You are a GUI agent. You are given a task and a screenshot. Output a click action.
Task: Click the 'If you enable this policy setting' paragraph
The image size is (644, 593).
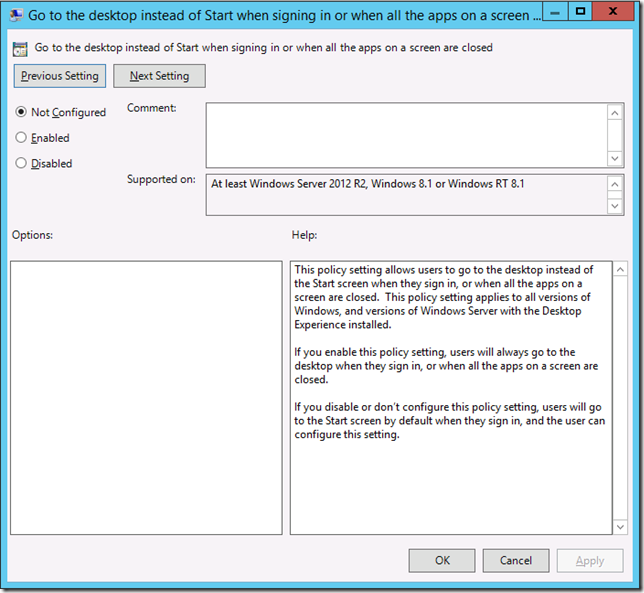446,365
